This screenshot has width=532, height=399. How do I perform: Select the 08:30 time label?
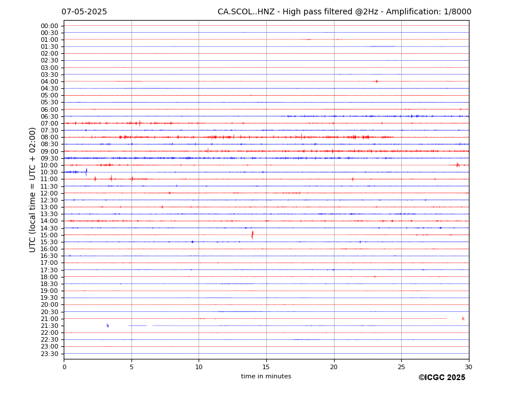click(49, 144)
